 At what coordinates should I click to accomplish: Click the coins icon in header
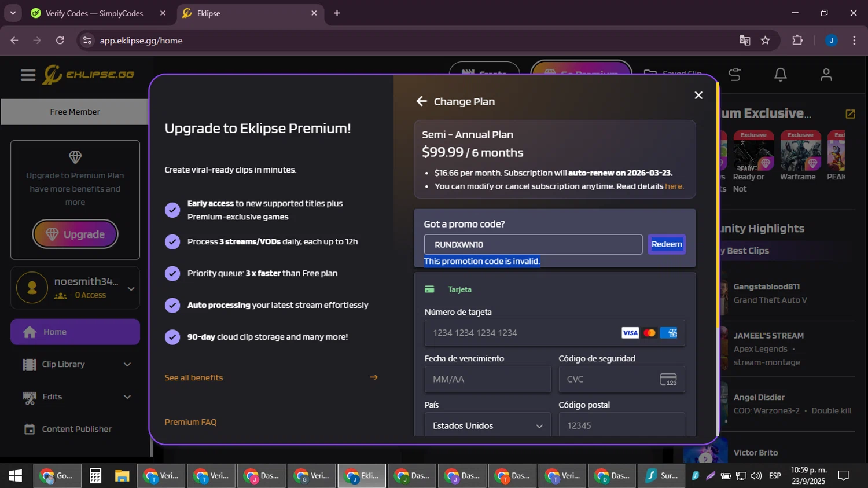click(x=735, y=75)
